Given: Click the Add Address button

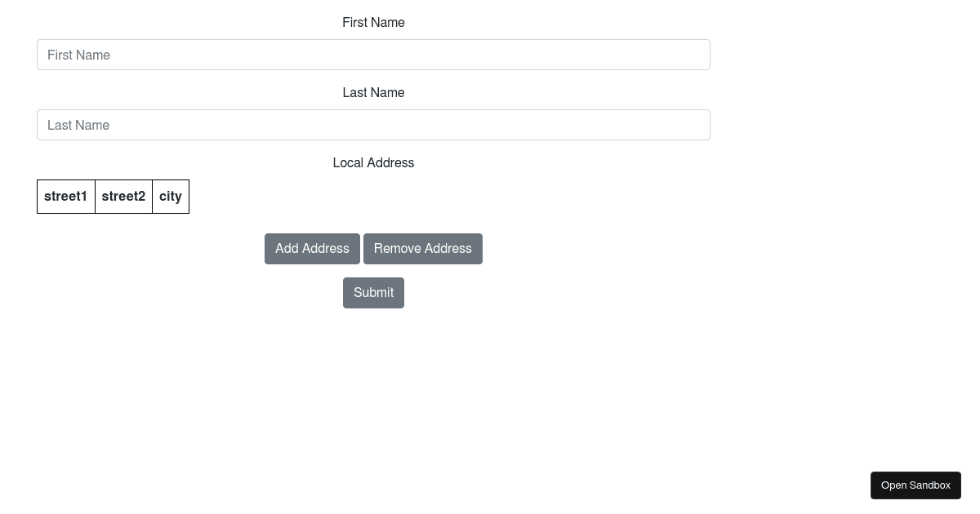Looking at the screenshot, I should point(312,249).
